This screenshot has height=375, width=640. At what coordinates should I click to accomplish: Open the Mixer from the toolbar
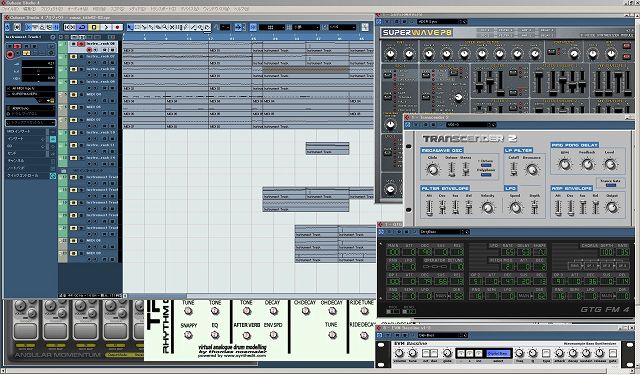tap(56, 27)
